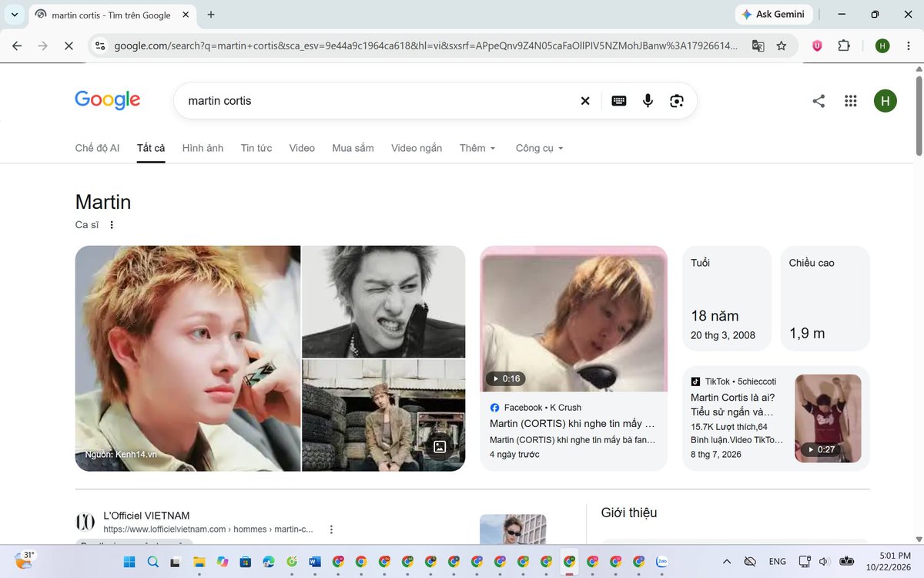The image size is (924, 578).
Task: Open the Facebook K Crush video result
Action: (574, 358)
